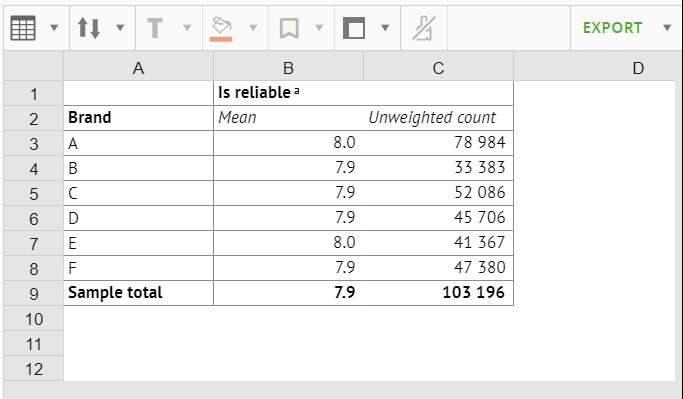Click the table grid icon
683x399 pixels.
(x=23, y=28)
